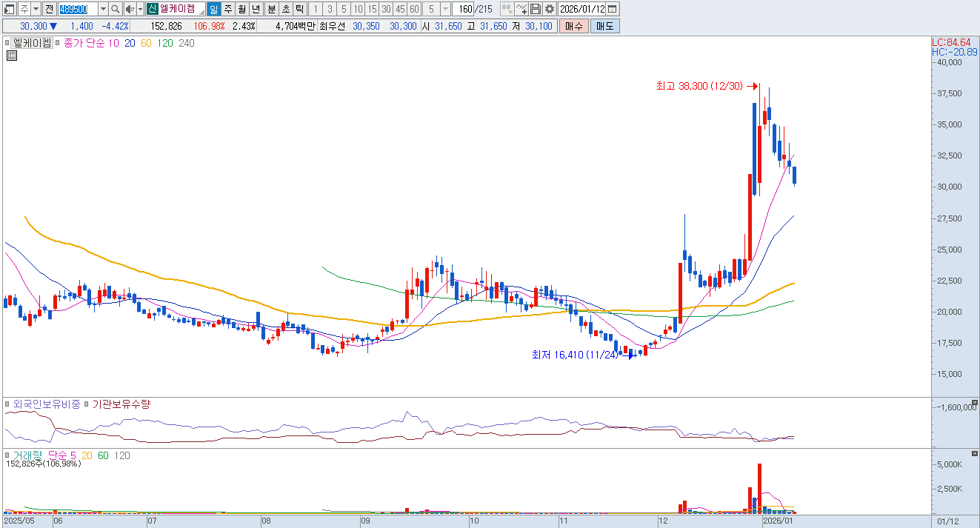Expand the 주 market type dropdown
The width and height of the screenshot is (980, 528).
coord(36,9)
